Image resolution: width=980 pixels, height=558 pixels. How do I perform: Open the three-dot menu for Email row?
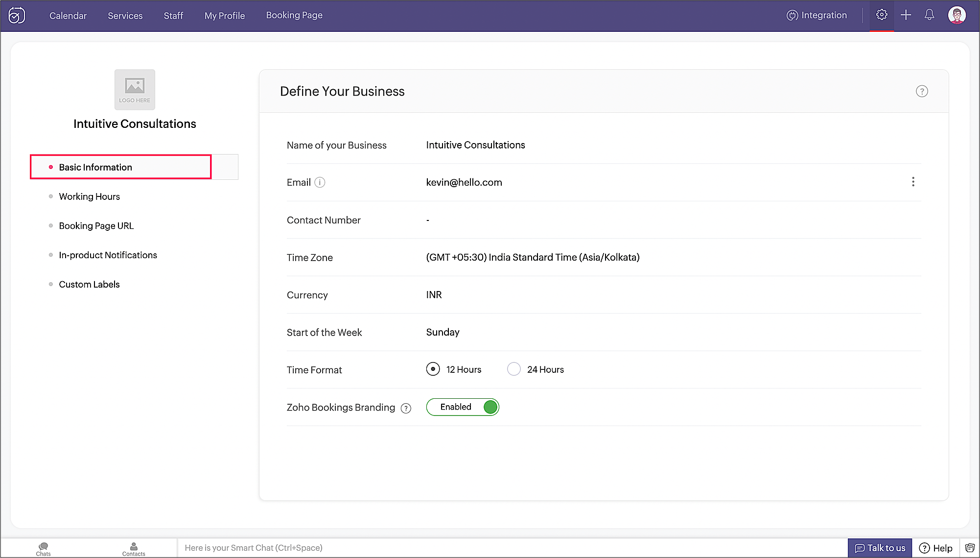pyautogui.click(x=913, y=182)
